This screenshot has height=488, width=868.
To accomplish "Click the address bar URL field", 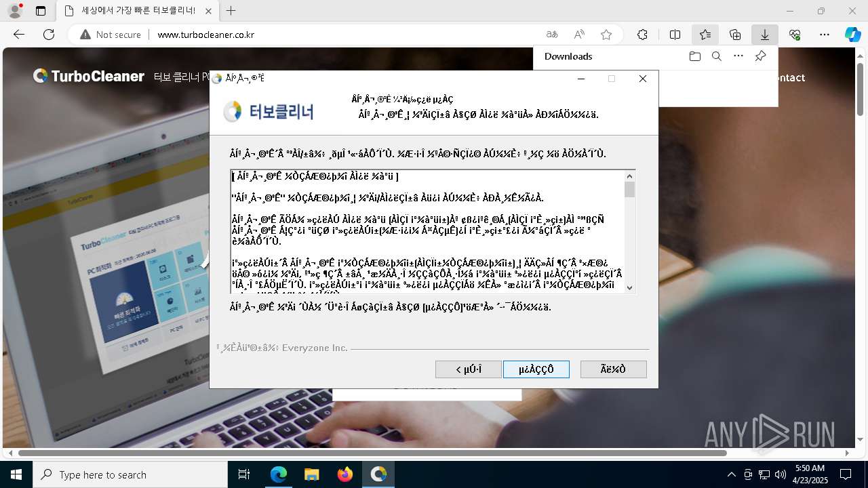I will pos(346,35).
